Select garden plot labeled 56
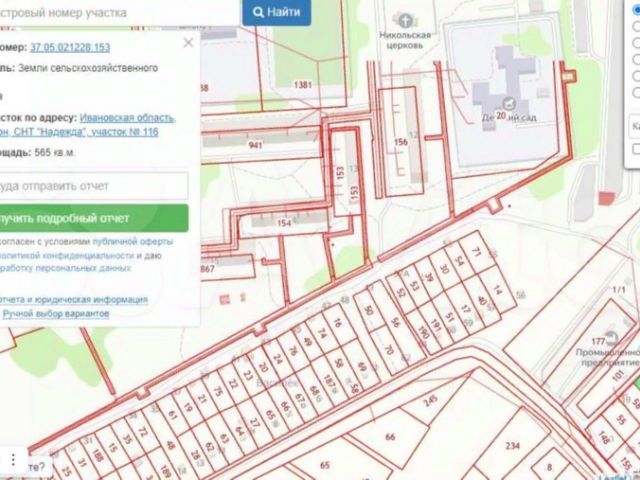Image resolution: width=640 pixels, height=480 pixels. 395,322
